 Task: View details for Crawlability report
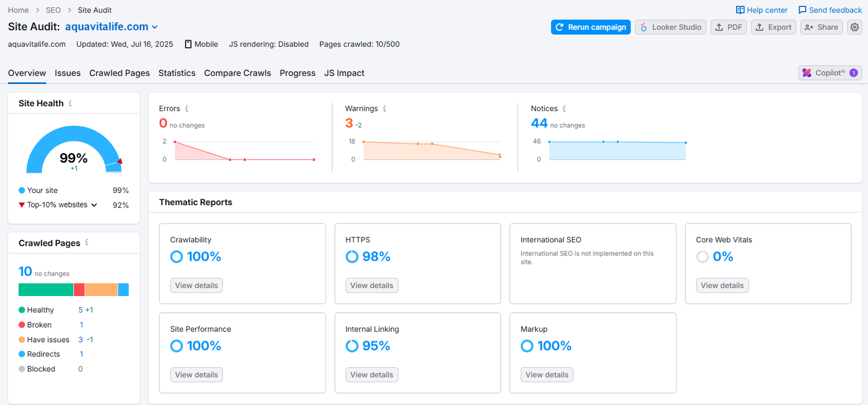point(196,285)
